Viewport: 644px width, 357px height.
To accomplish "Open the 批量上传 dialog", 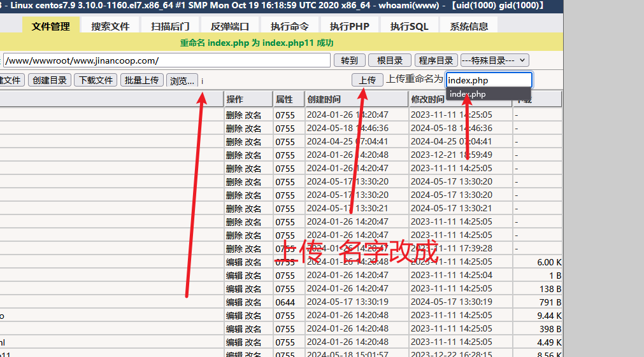I will click(141, 80).
